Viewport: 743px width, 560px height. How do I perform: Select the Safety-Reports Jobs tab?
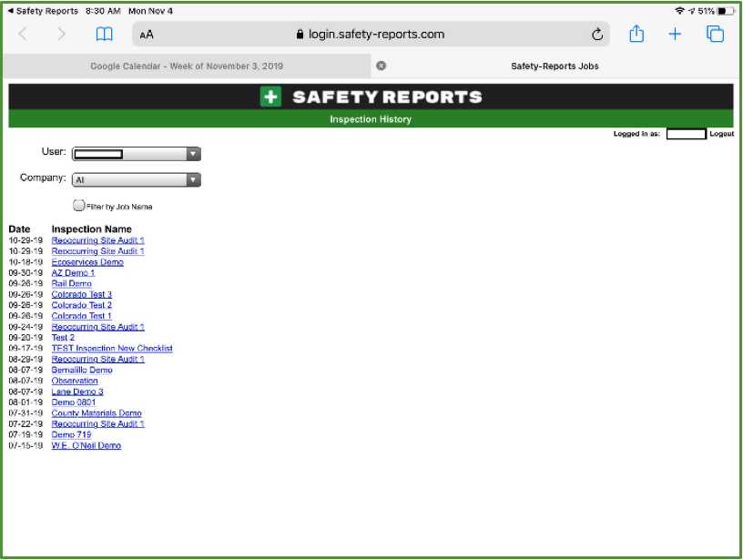click(x=555, y=66)
